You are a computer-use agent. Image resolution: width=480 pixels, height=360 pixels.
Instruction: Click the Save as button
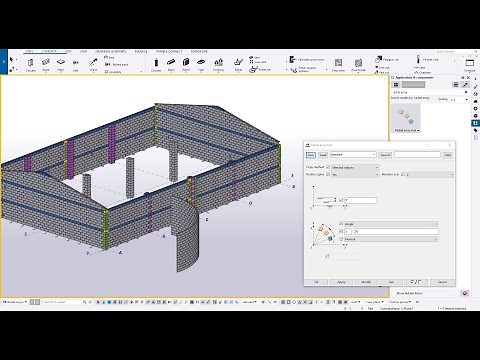pos(385,155)
